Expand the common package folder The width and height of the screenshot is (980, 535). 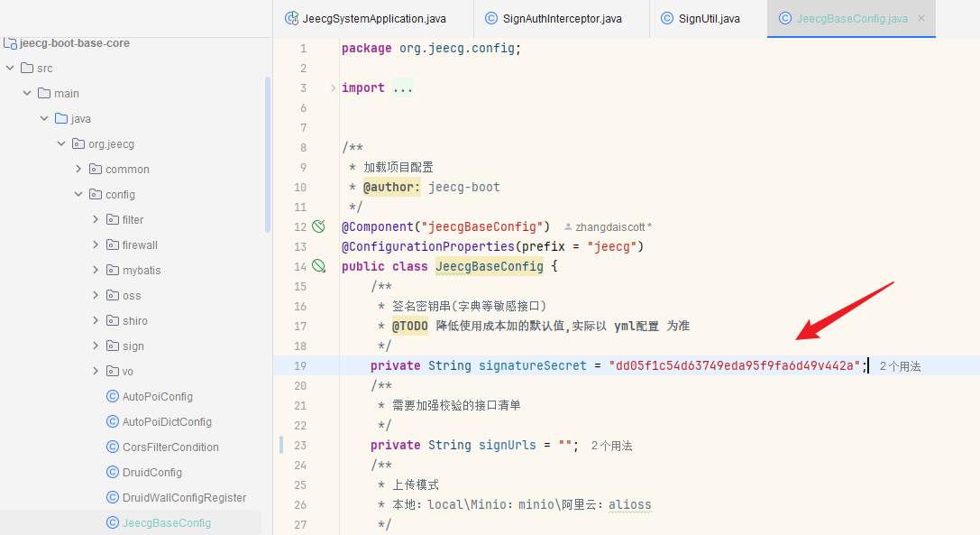(x=78, y=169)
